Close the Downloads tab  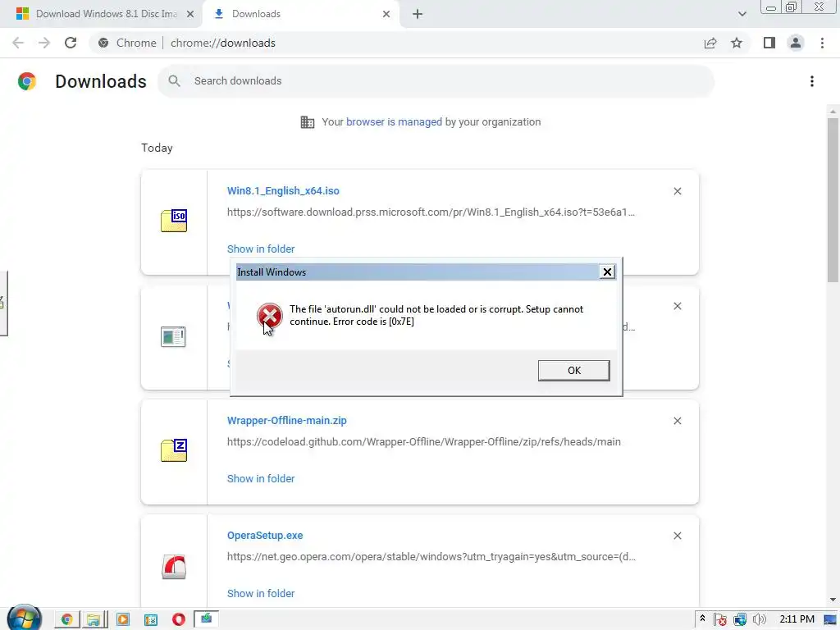[x=386, y=14]
